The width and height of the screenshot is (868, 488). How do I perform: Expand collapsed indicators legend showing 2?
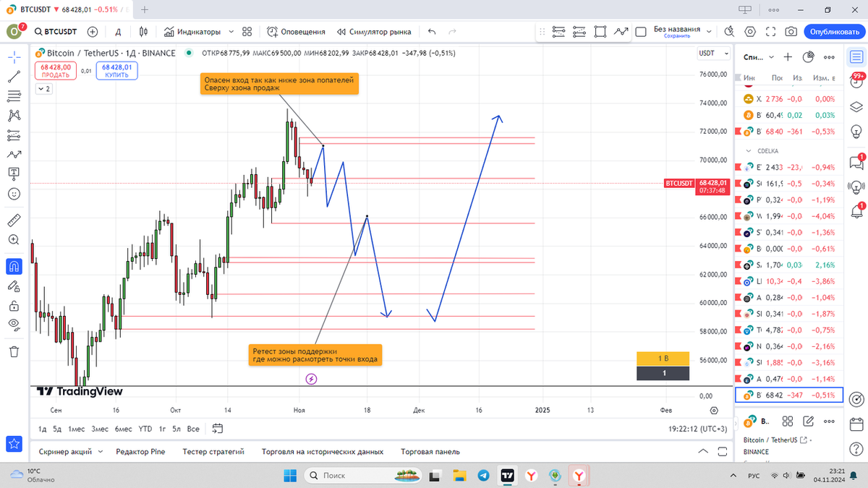pyautogui.click(x=44, y=89)
